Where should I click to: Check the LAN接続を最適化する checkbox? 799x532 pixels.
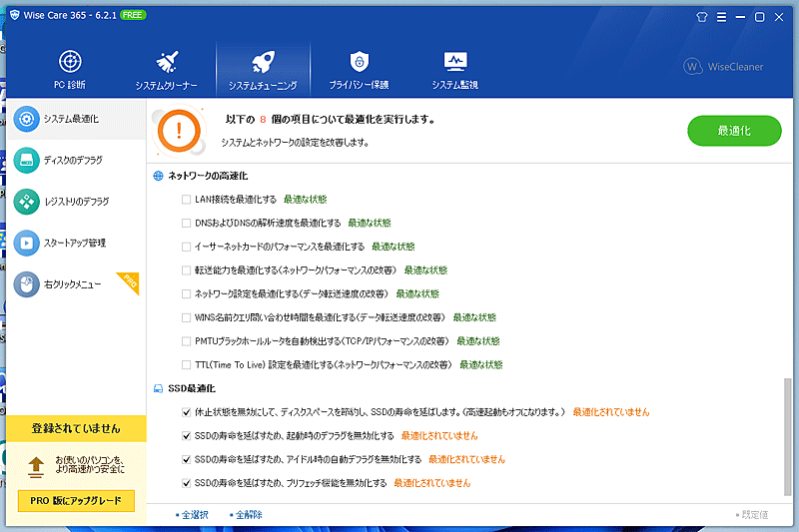click(x=186, y=200)
